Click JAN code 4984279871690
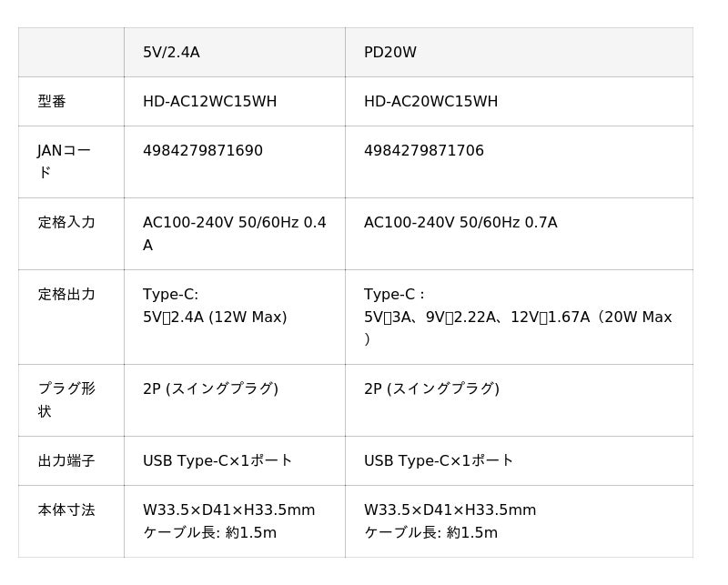 tap(202, 151)
